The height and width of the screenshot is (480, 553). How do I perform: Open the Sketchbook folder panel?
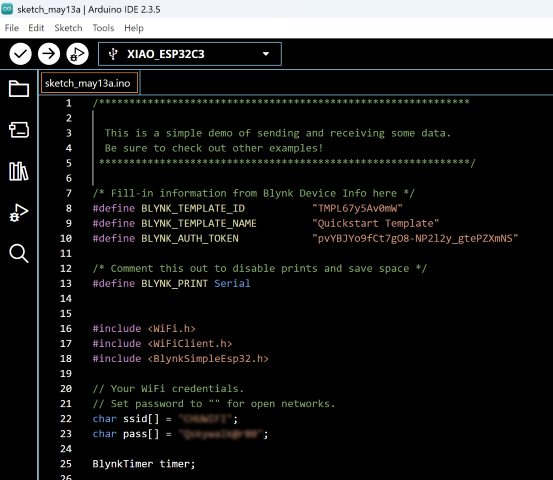19,89
